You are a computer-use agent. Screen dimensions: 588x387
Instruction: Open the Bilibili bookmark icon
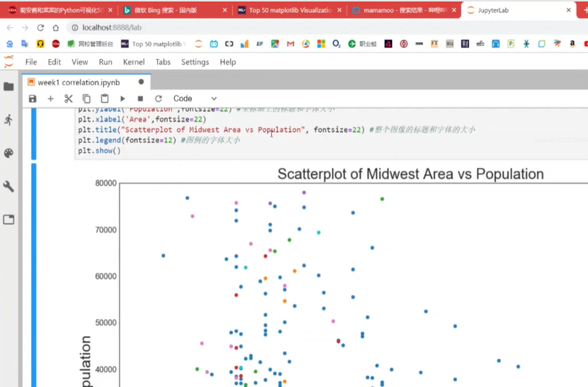click(214, 44)
